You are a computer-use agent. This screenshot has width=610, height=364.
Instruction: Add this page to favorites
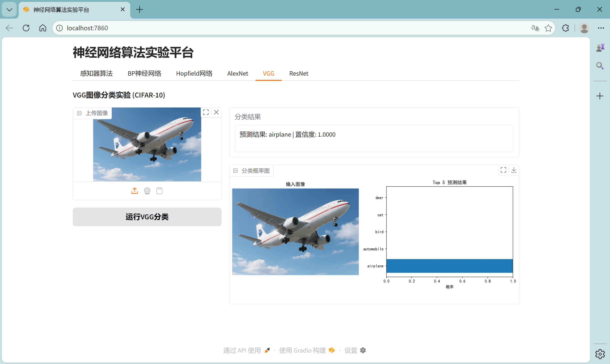click(548, 28)
